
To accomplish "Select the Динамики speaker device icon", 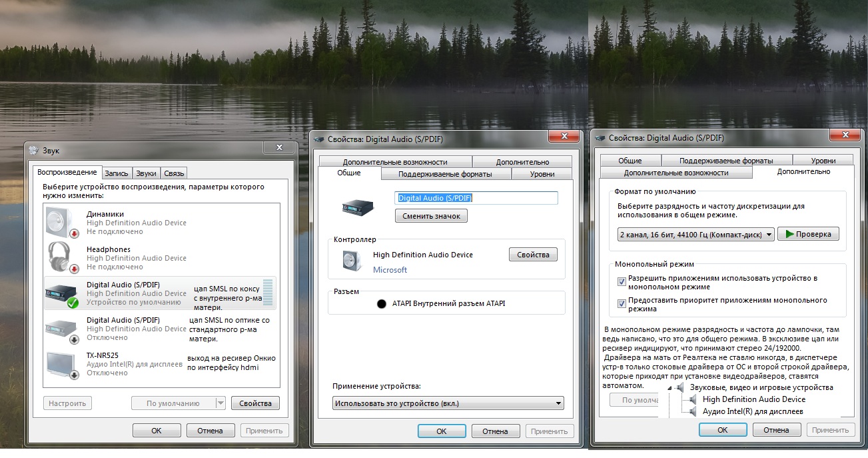I will click(63, 222).
